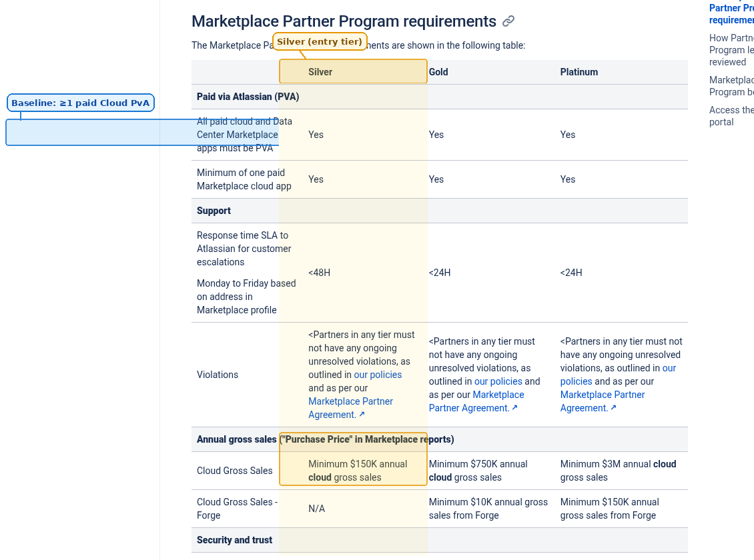Open 'our policies' link in Platinum column
This screenshot has height=560, width=754.
pyautogui.click(x=618, y=375)
